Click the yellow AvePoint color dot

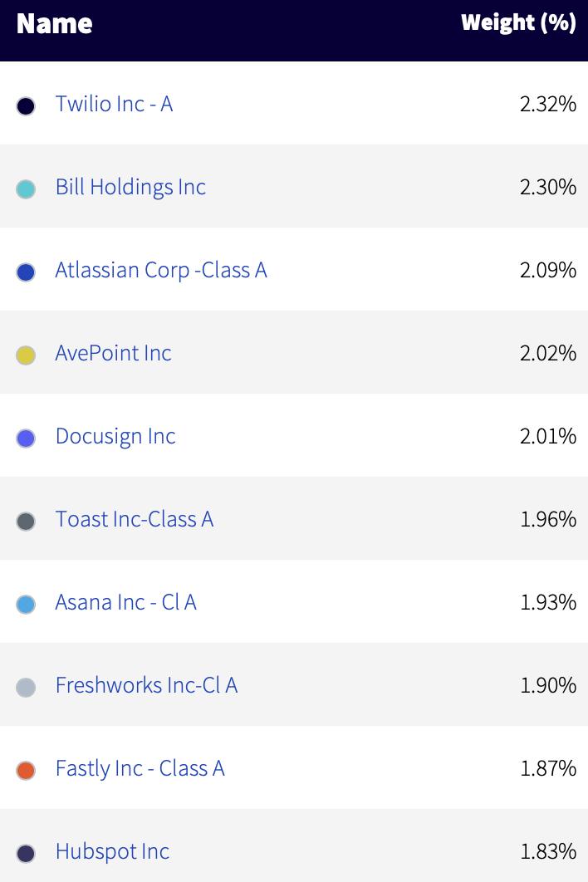tap(26, 355)
